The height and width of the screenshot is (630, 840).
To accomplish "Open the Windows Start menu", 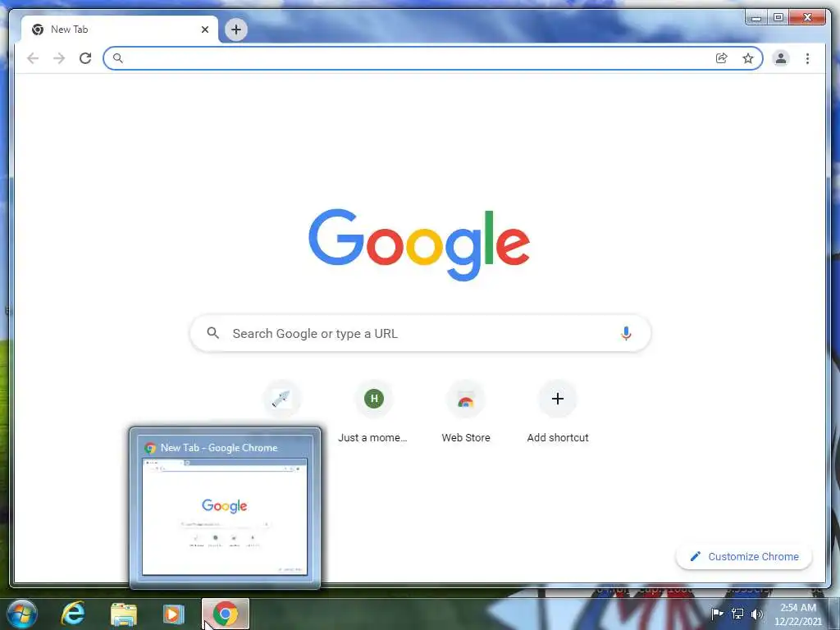I will (22, 614).
